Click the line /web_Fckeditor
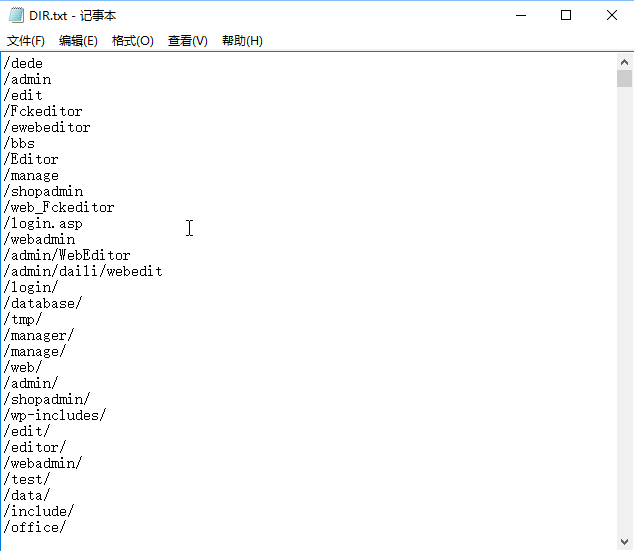This screenshot has height=551, width=634. click(x=59, y=208)
